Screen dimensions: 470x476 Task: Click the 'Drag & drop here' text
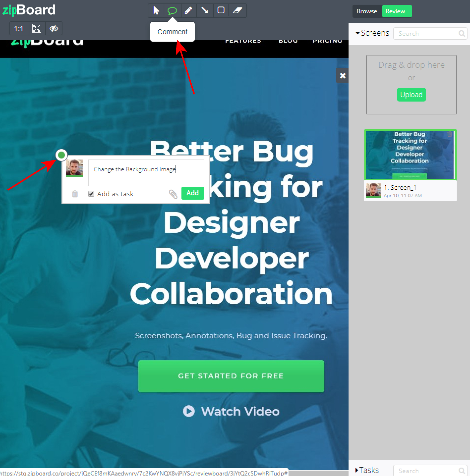(x=411, y=65)
